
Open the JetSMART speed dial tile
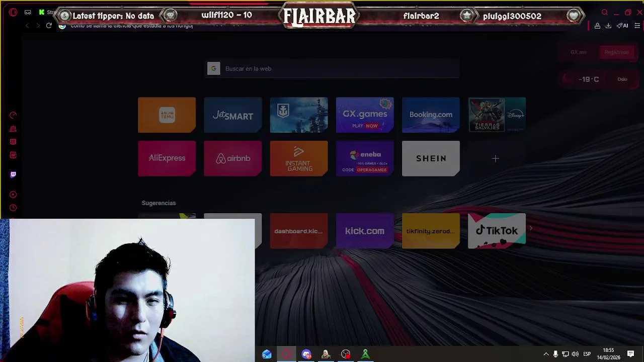pyautogui.click(x=232, y=115)
